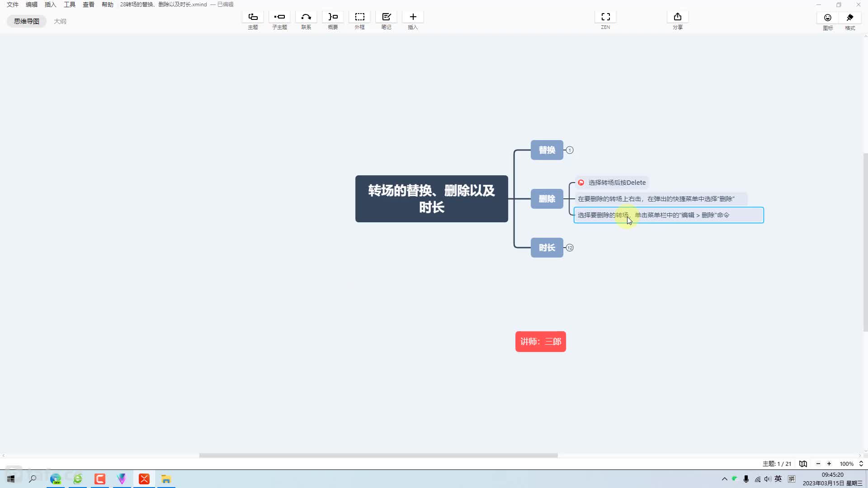Click the map overview icon in status bar
This screenshot has width=868, height=488.
[x=803, y=464]
